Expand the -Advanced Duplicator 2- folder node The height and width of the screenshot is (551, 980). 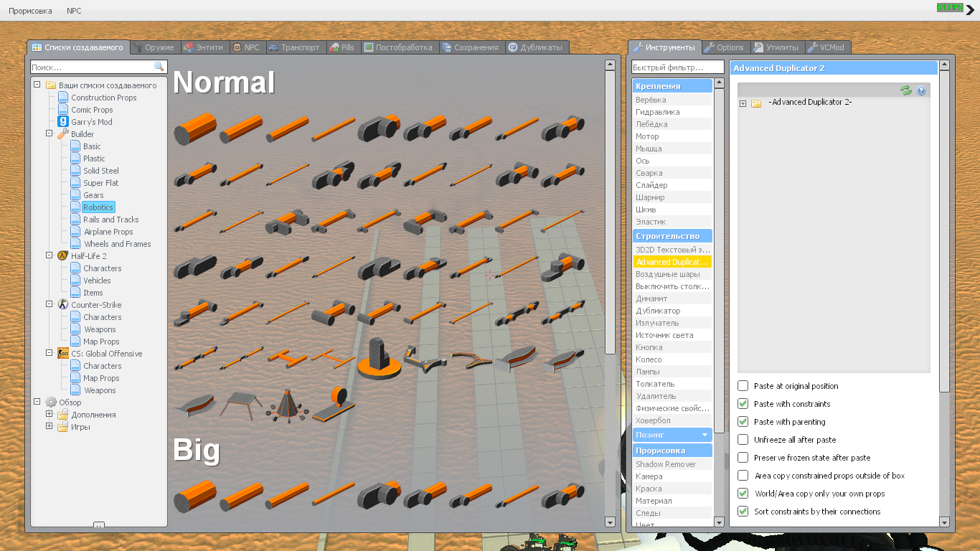click(x=743, y=104)
